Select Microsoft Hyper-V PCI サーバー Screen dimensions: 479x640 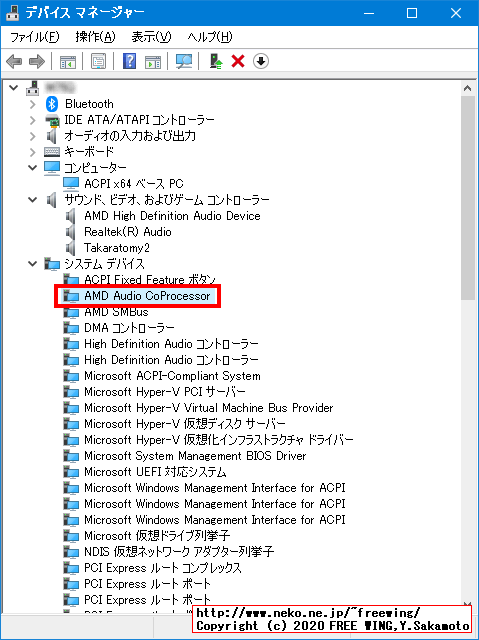[165, 392]
